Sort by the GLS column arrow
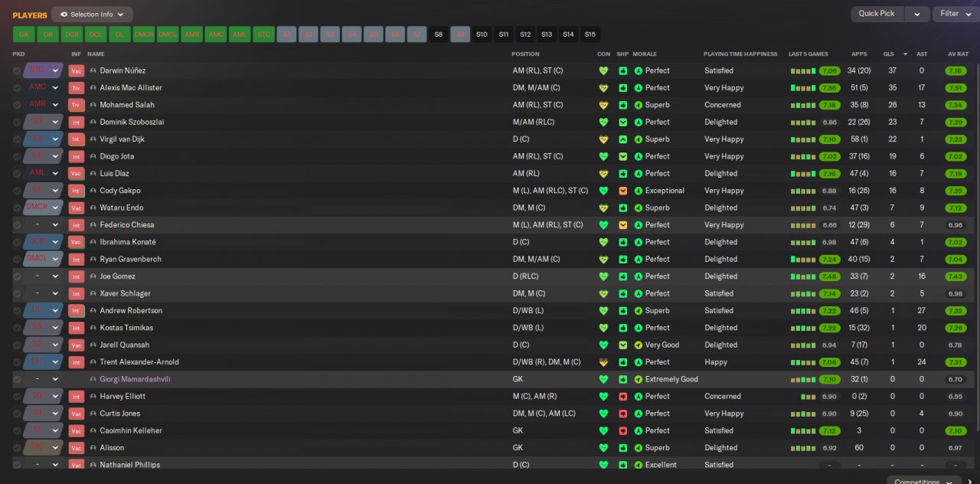The image size is (980, 484). [905, 54]
